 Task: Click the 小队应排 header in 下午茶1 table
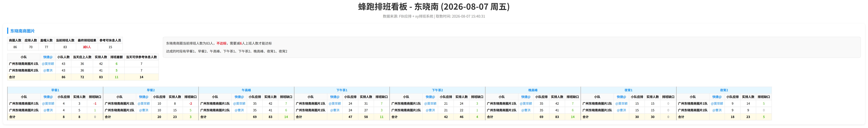click(x=350, y=97)
